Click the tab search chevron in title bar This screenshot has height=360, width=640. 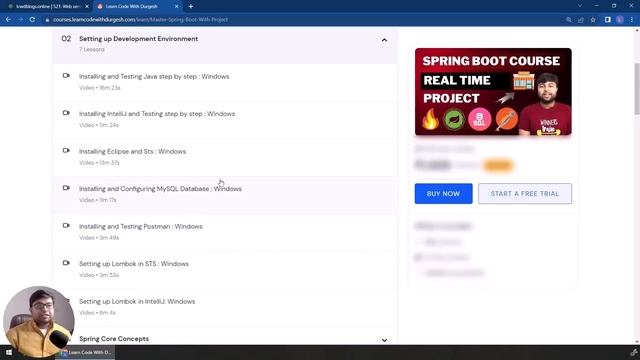(x=580, y=6)
